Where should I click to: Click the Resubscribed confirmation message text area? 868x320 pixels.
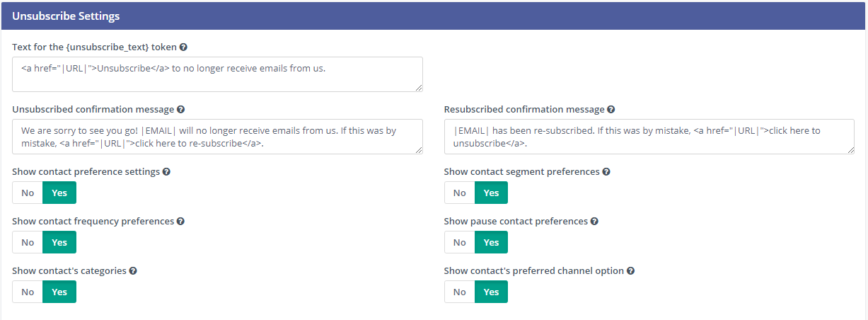[649, 137]
